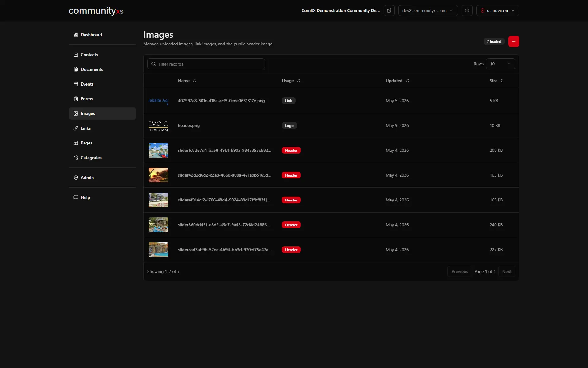This screenshot has height=368, width=588.
Task: Click the 208 KB size value
Action: (x=496, y=150)
